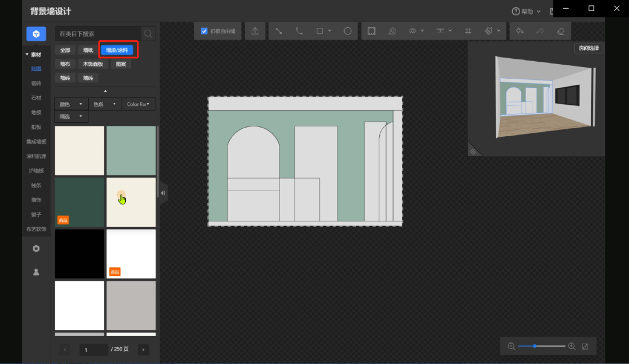
Task: Open the 精选 filter dropdown
Action: point(71,116)
